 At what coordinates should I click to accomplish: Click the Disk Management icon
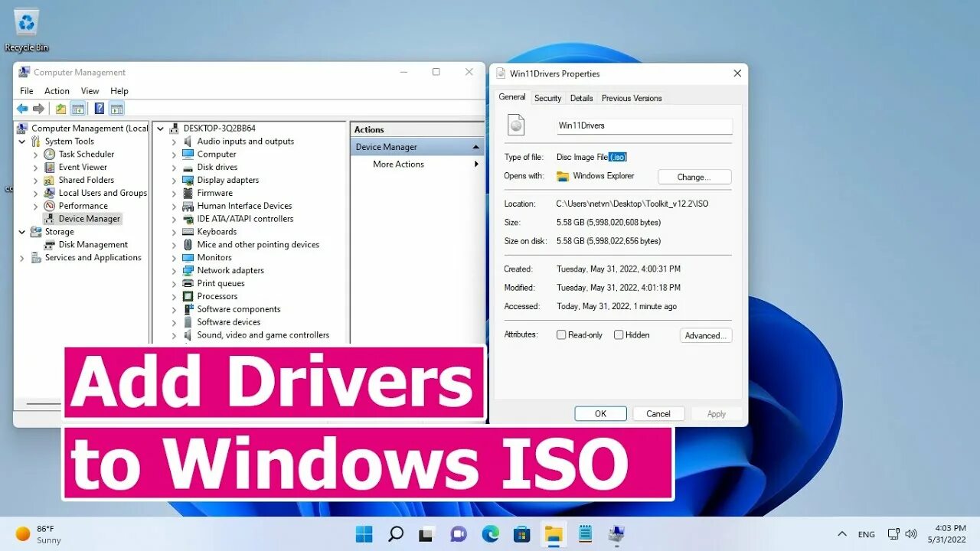click(50, 244)
